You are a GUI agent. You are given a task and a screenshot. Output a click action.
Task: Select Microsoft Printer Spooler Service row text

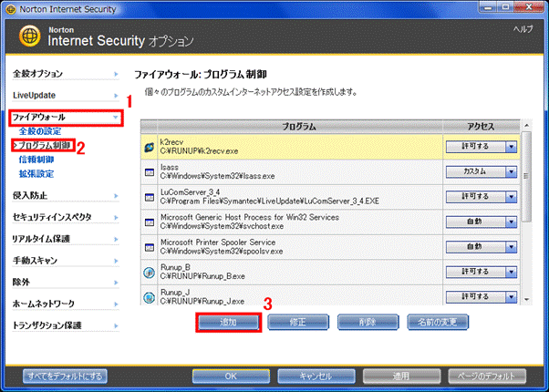point(222,247)
